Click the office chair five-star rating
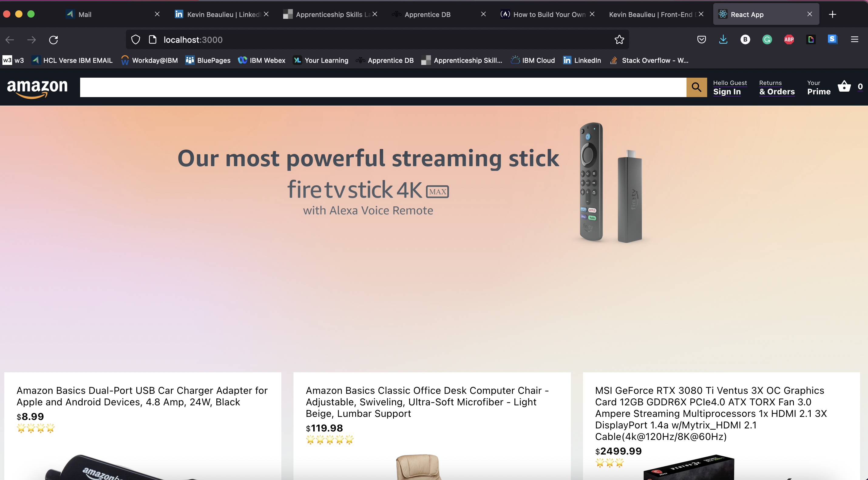The image size is (868, 480). click(330, 440)
